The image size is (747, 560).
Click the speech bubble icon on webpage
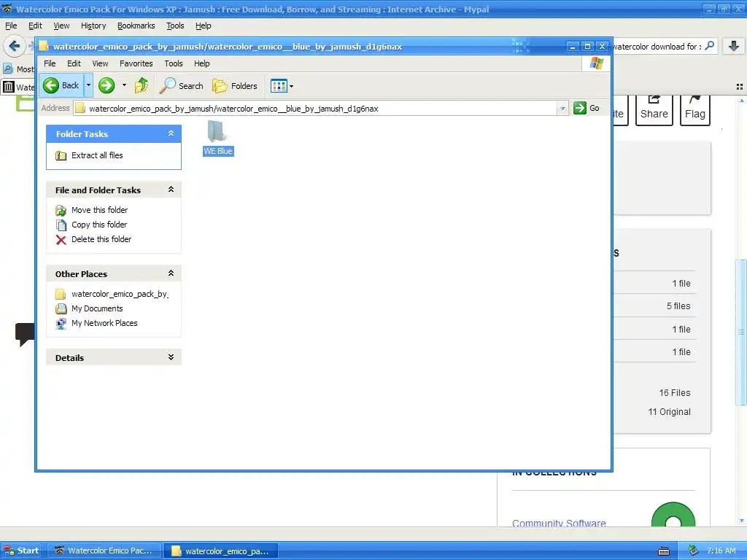(25, 334)
